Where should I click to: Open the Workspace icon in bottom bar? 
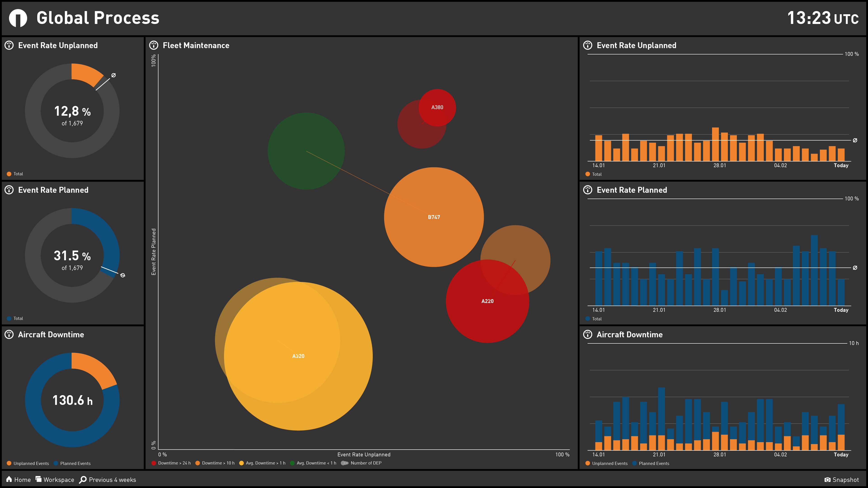tap(38, 479)
